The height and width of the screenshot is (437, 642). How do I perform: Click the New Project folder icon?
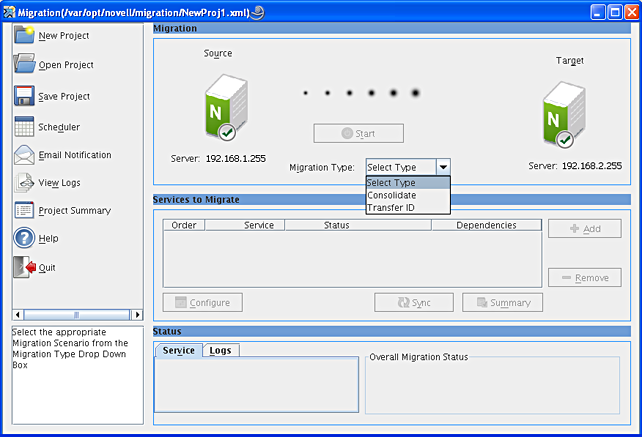coord(24,35)
